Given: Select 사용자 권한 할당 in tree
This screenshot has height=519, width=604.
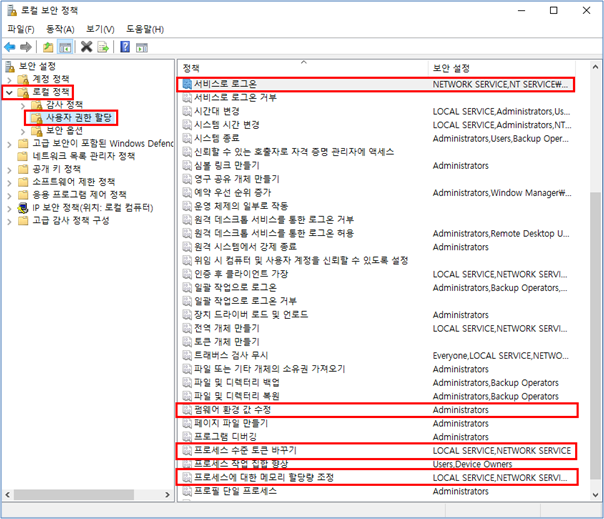Looking at the screenshot, I should click(79, 118).
